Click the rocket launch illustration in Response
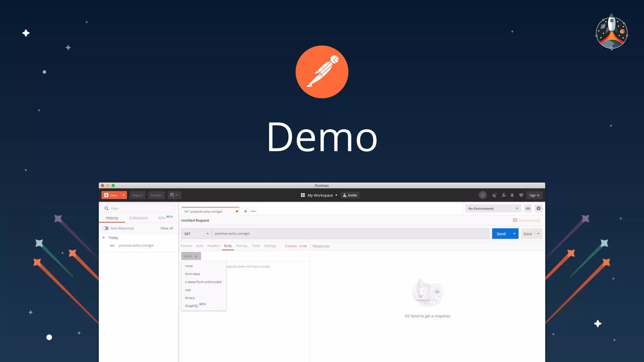 [x=427, y=293]
